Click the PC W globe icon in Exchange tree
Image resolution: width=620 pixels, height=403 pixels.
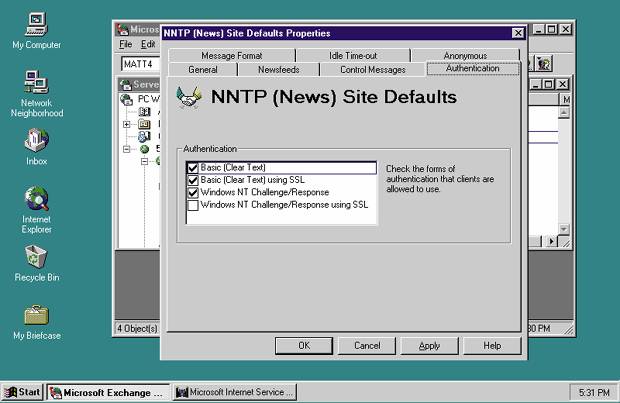point(127,99)
